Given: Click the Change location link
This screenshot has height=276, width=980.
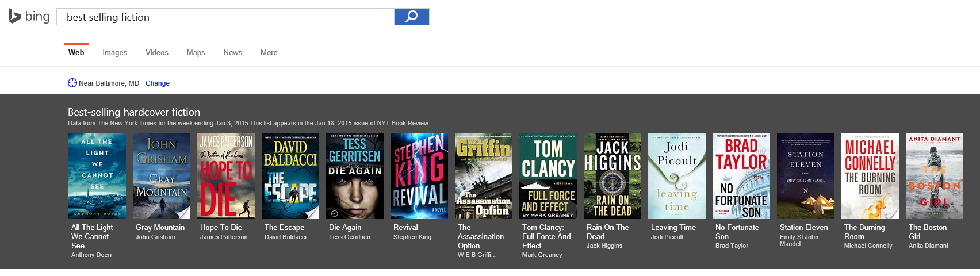Looking at the screenshot, I should [x=157, y=83].
